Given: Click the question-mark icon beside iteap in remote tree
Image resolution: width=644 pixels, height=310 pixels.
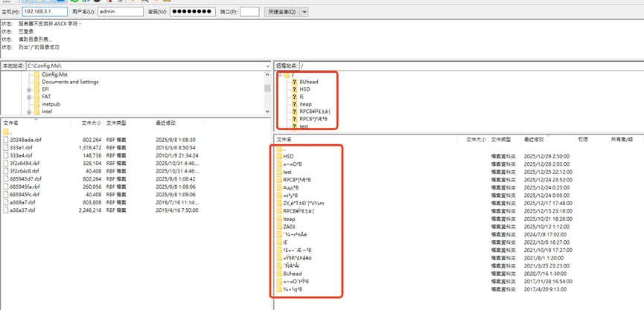Looking at the screenshot, I should click(295, 104).
